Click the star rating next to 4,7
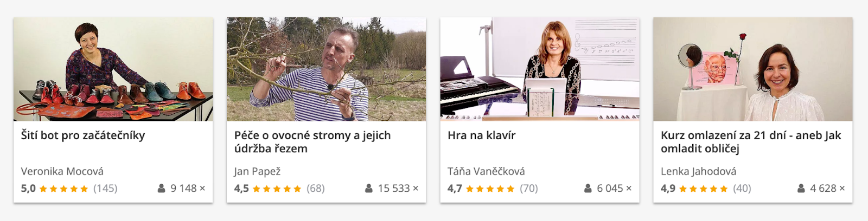 pos(490,188)
